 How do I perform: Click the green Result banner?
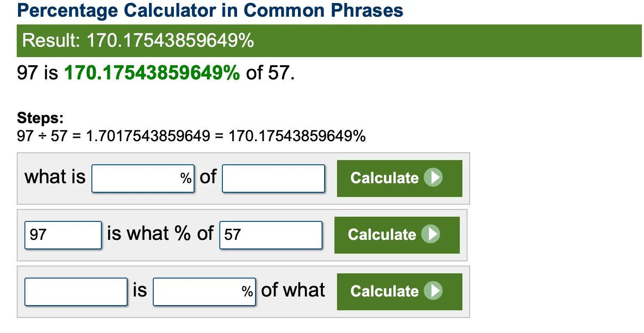pyautogui.click(x=329, y=41)
